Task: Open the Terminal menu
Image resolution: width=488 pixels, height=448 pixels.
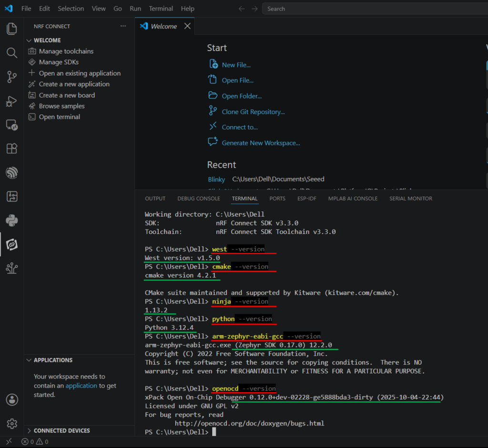Action: tap(161, 9)
